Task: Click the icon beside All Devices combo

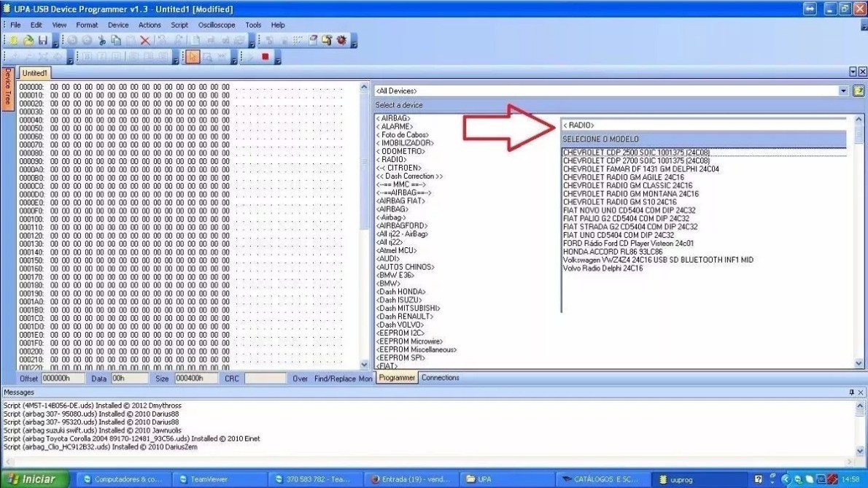Action: 858,90
